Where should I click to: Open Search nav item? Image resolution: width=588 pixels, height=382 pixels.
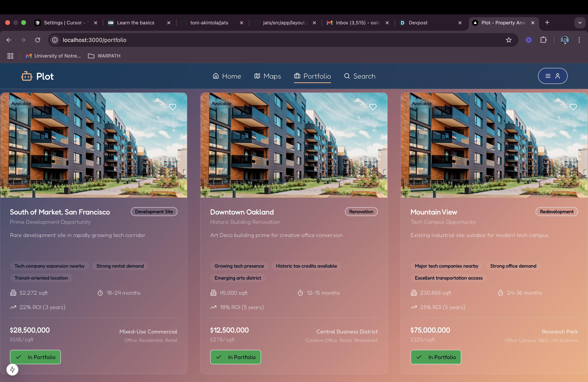click(x=359, y=76)
